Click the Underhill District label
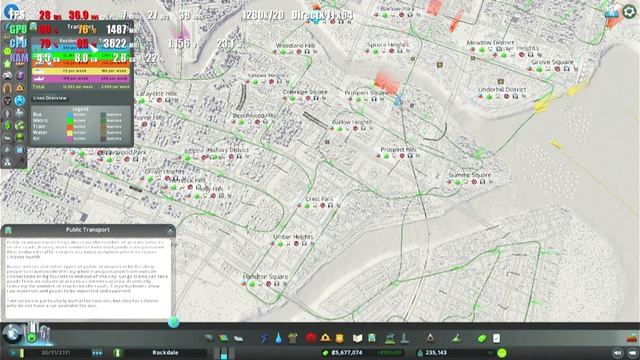This screenshot has height=360, width=640. (x=502, y=89)
